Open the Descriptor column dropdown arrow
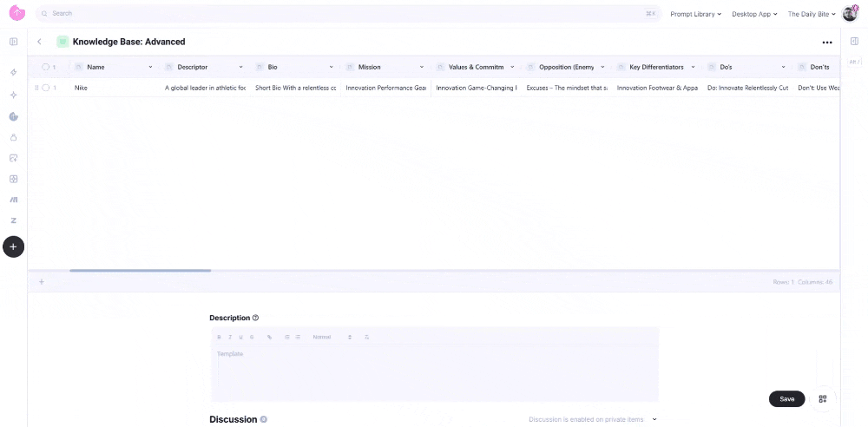 pyautogui.click(x=240, y=67)
